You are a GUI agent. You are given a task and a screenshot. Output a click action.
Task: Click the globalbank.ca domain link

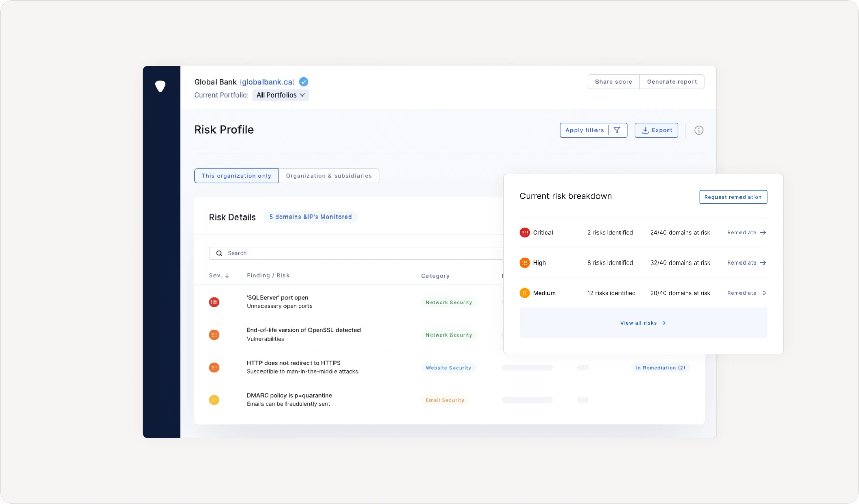268,82
